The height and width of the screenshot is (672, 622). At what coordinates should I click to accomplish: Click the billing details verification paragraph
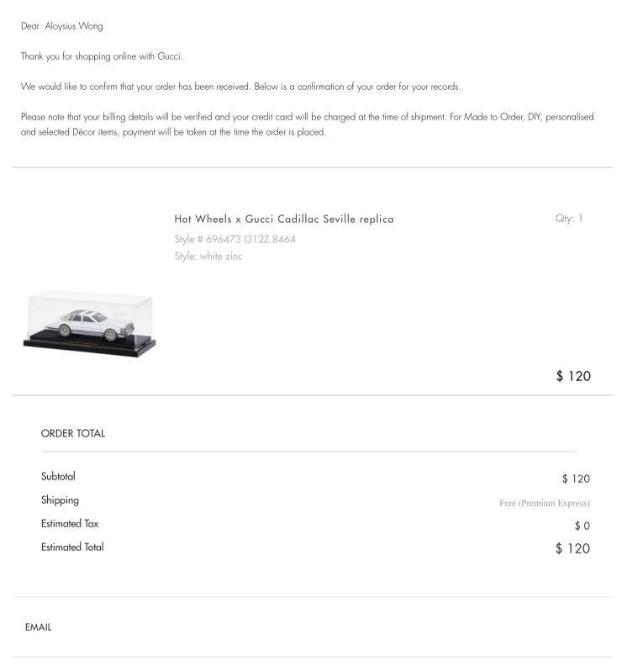pos(307,124)
